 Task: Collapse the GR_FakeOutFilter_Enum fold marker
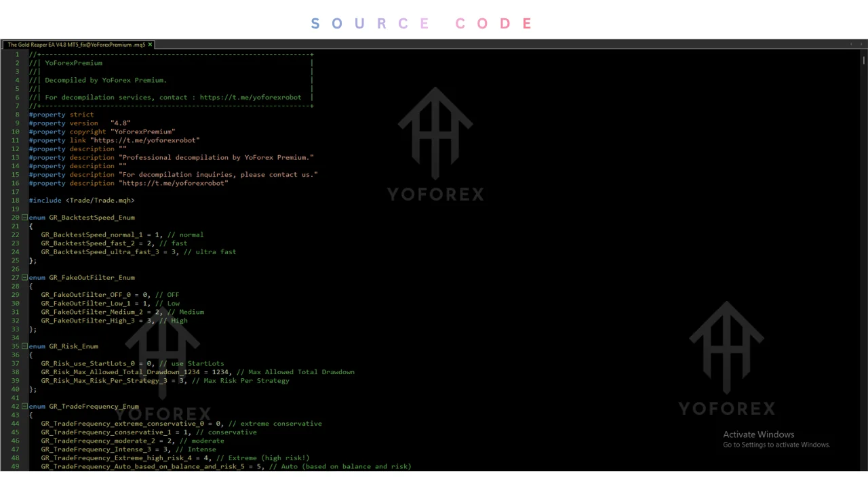point(24,277)
